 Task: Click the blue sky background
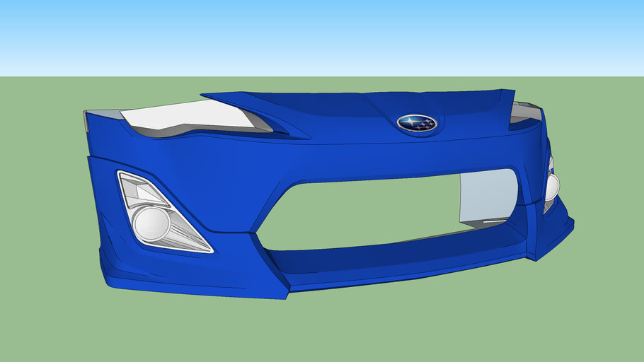pos(322,35)
